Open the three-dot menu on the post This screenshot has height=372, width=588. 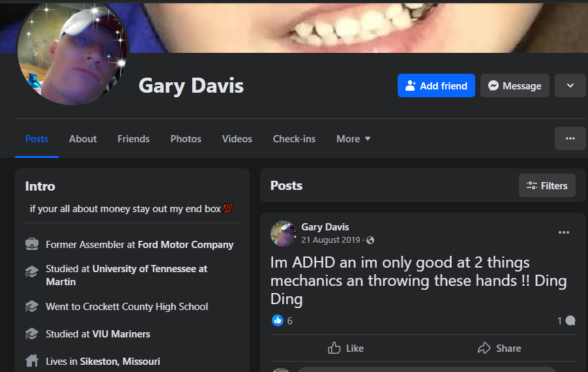point(564,232)
